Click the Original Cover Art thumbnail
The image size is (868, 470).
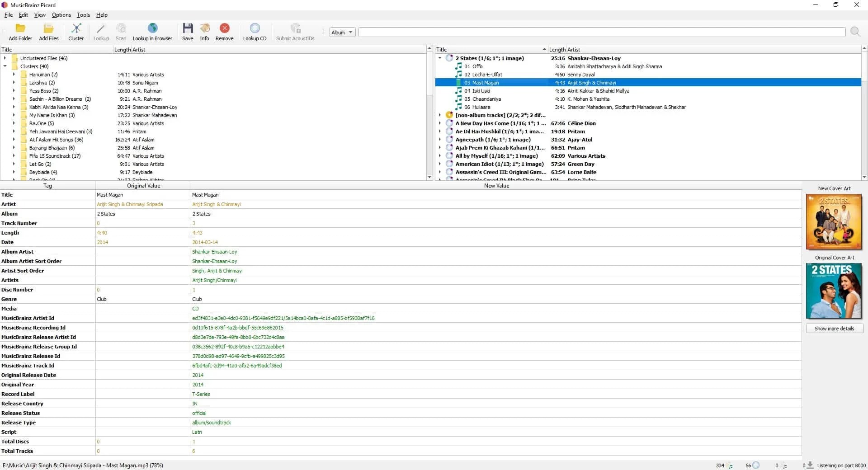coord(833,291)
